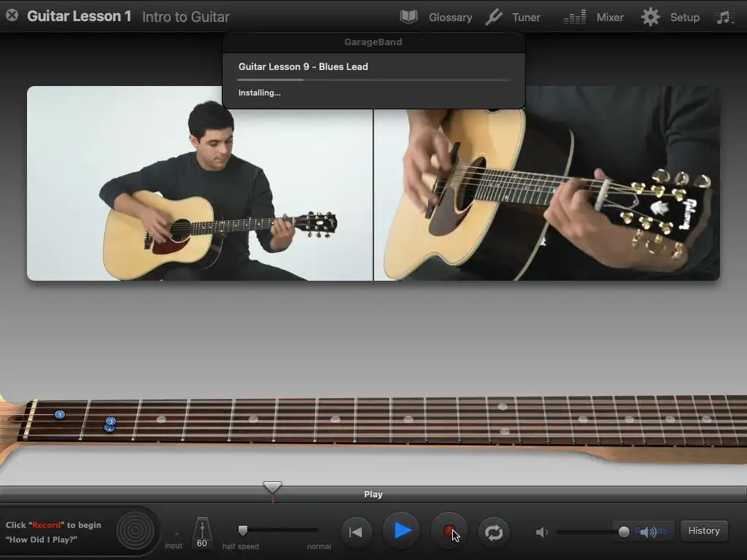
Task: Click the red 'Record' word in hint
Action: tap(46, 525)
